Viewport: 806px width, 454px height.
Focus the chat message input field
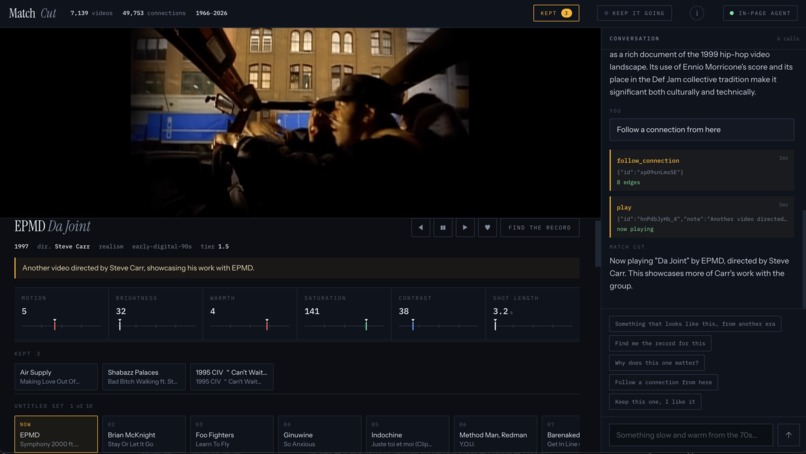tap(691, 435)
